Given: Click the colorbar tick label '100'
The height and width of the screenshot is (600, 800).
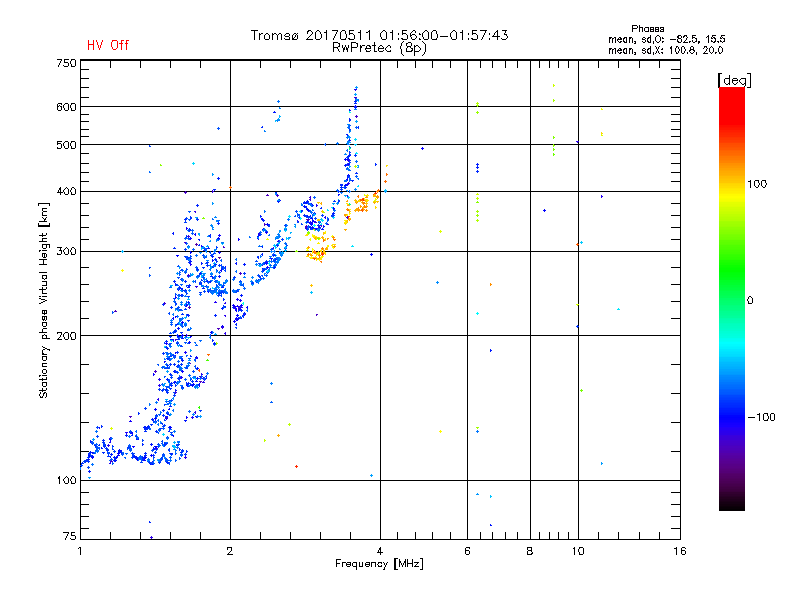Looking at the screenshot, I should coord(757,184).
